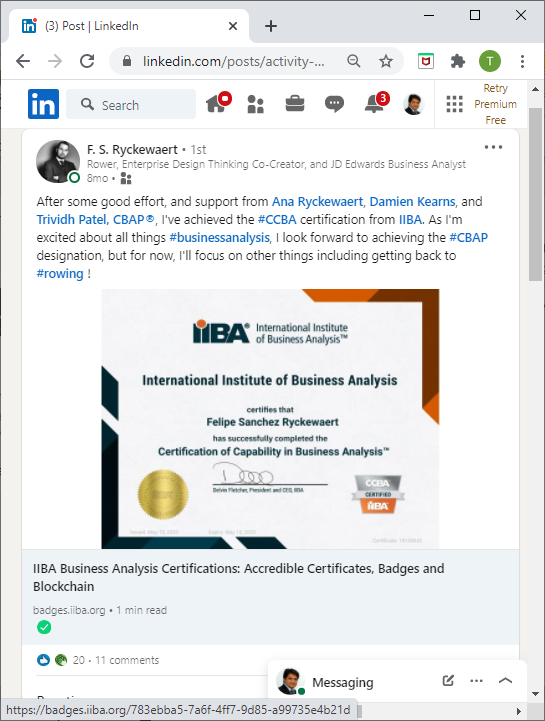Open Messaging panel three-dot options

tap(476, 681)
